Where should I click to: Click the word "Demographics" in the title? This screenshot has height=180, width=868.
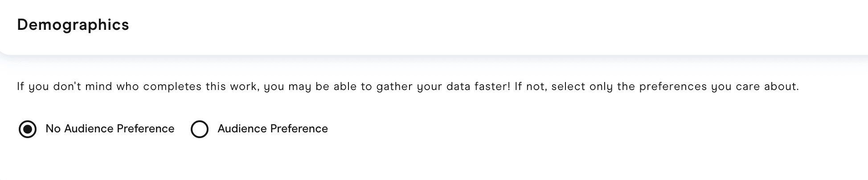pyautogui.click(x=73, y=25)
